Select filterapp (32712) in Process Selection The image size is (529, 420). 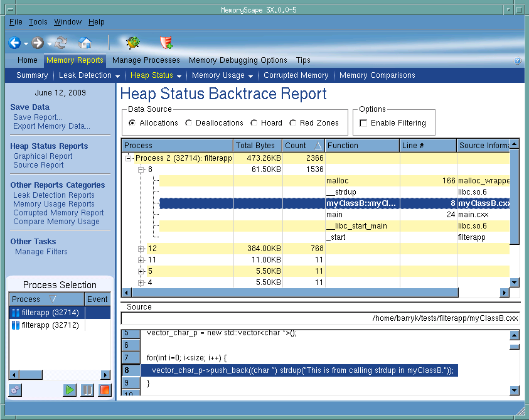50,325
